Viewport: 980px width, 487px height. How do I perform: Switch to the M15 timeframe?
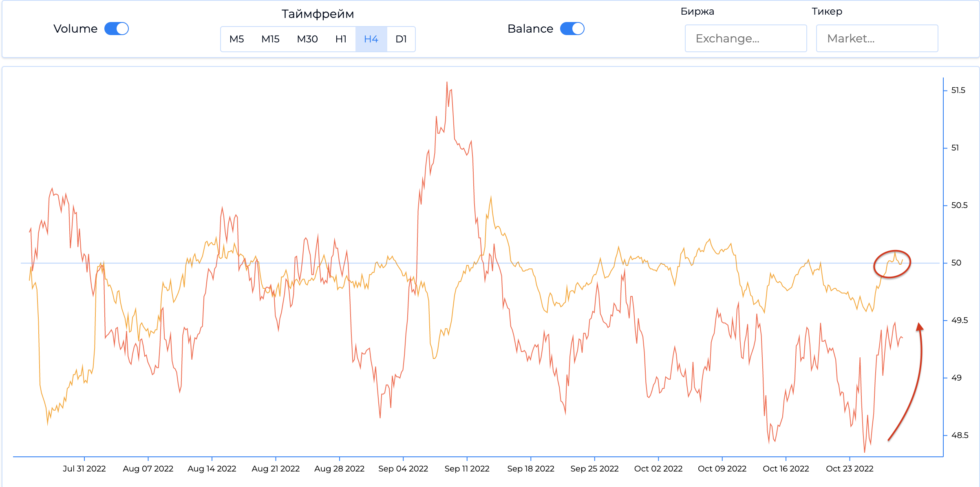coord(270,39)
